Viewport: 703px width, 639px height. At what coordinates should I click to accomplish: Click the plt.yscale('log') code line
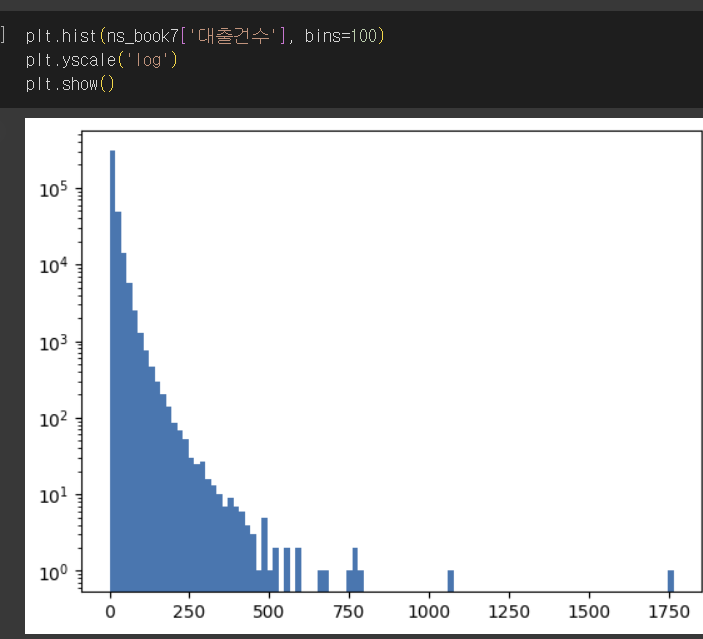coord(101,60)
